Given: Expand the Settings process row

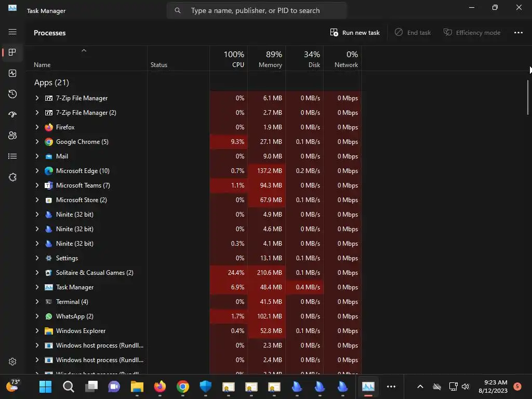Looking at the screenshot, I should 37,258.
